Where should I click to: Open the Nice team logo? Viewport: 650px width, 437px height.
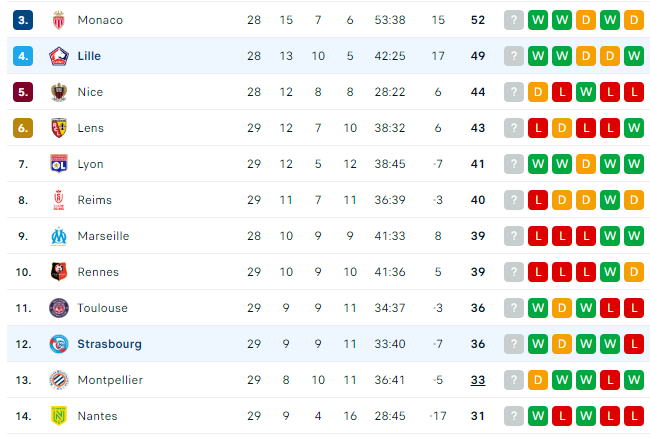coord(58,92)
